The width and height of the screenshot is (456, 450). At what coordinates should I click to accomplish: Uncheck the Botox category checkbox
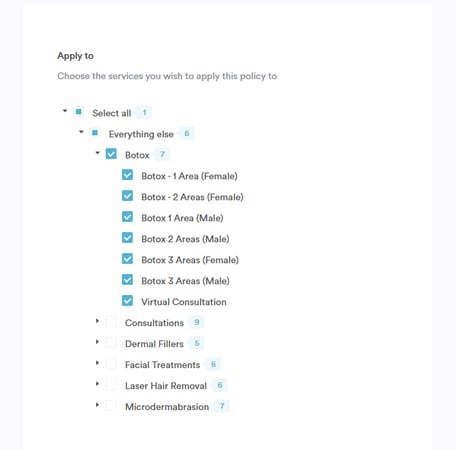point(111,154)
